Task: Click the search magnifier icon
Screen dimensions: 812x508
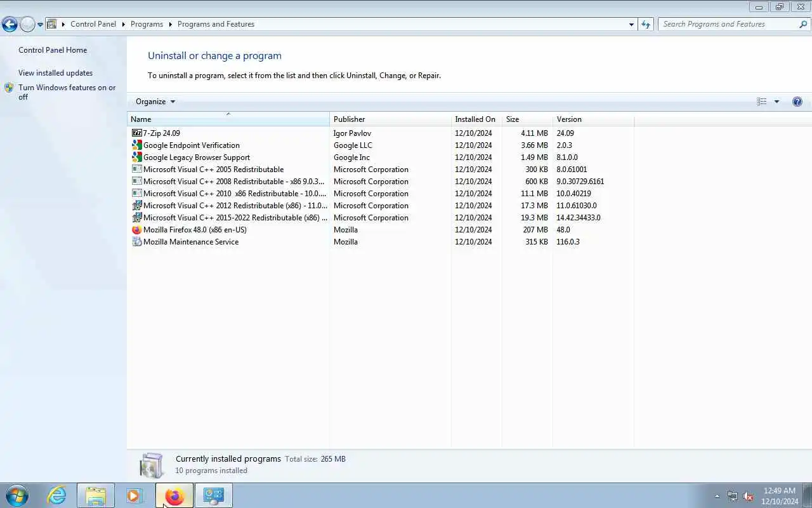Action: point(803,24)
